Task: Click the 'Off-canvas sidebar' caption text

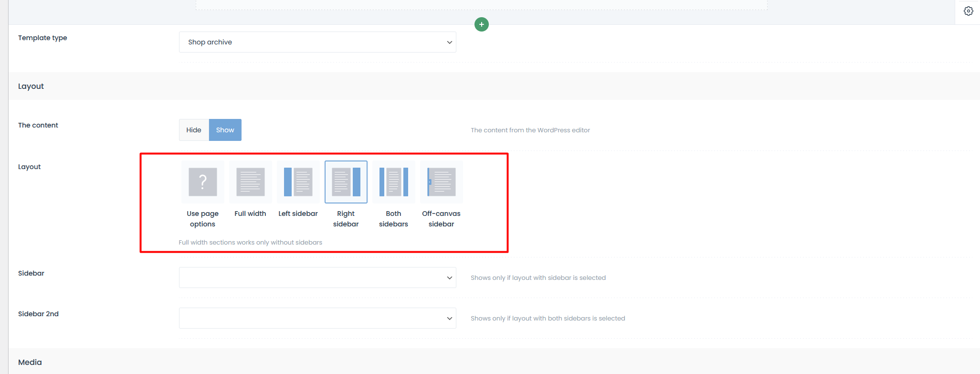Action: tap(442, 219)
